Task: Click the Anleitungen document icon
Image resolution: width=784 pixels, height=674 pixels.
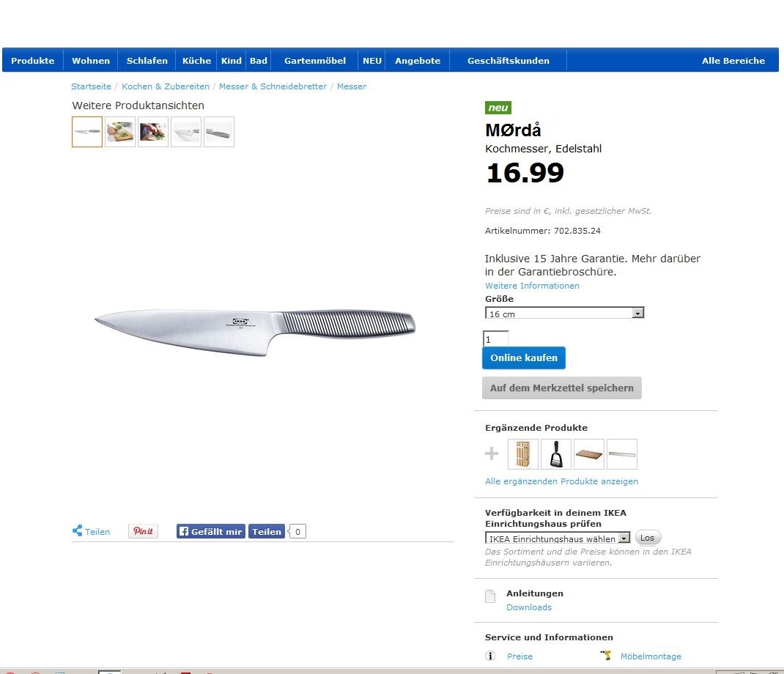Action: pyautogui.click(x=490, y=596)
